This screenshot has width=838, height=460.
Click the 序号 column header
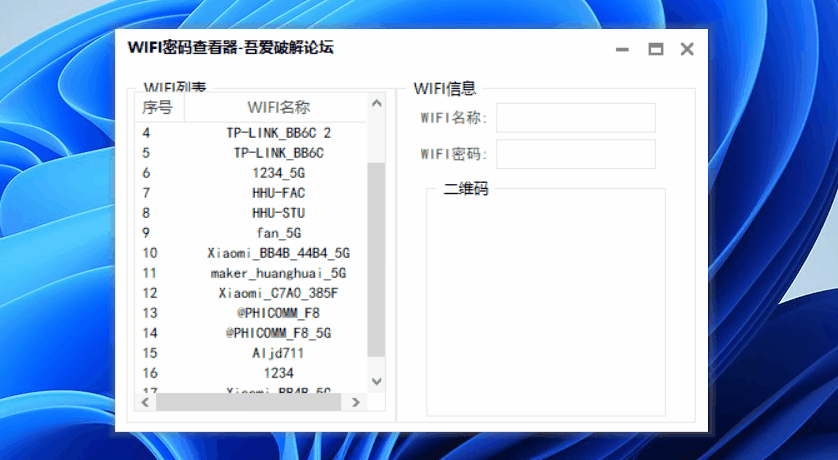[x=159, y=107]
